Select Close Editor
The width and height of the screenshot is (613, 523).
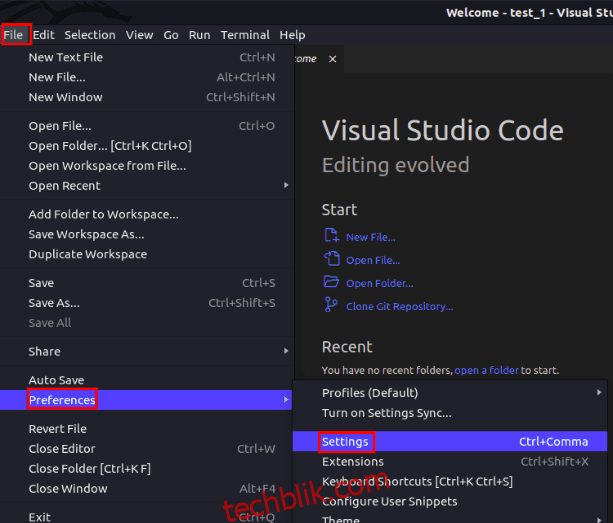tap(146, 449)
